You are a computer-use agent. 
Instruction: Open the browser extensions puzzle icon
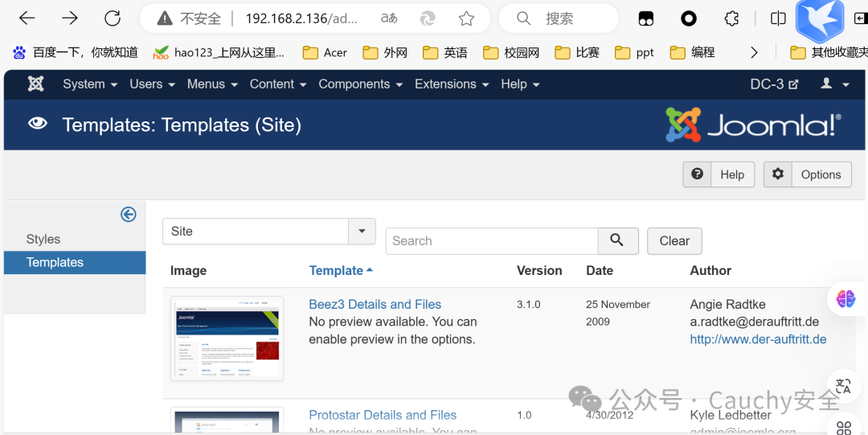[x=732, y=18]
